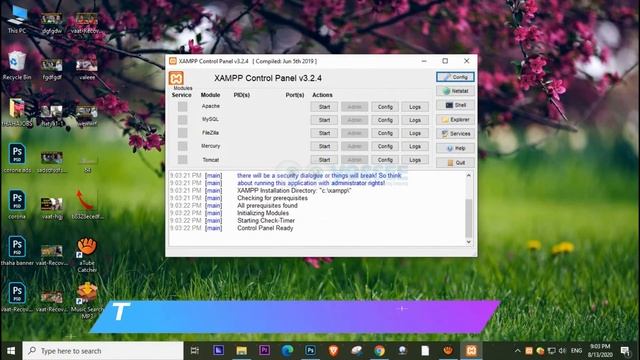View Logs for Mercury
640x360 pixels.
415,146
